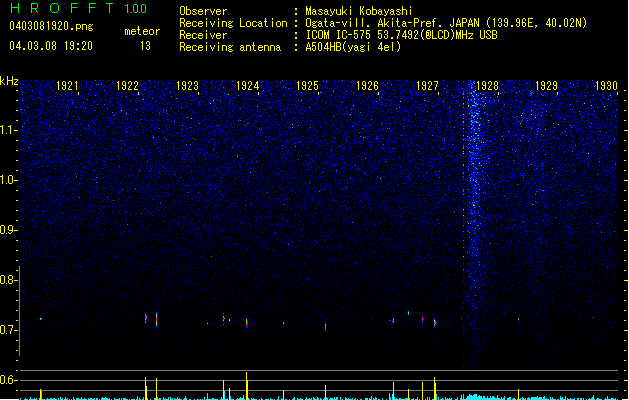Click the 0.8 kHz frequency axis label

click(x=8, y=280)
